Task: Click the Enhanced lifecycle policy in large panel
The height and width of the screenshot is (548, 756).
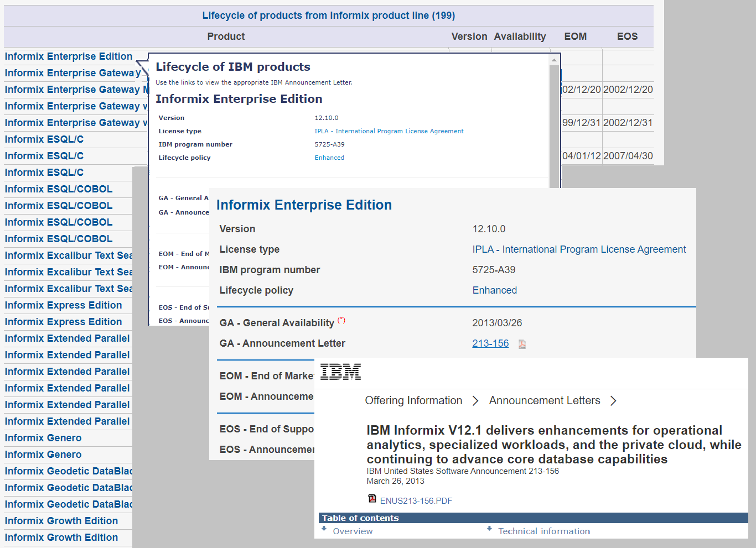Action: point(494,290)
